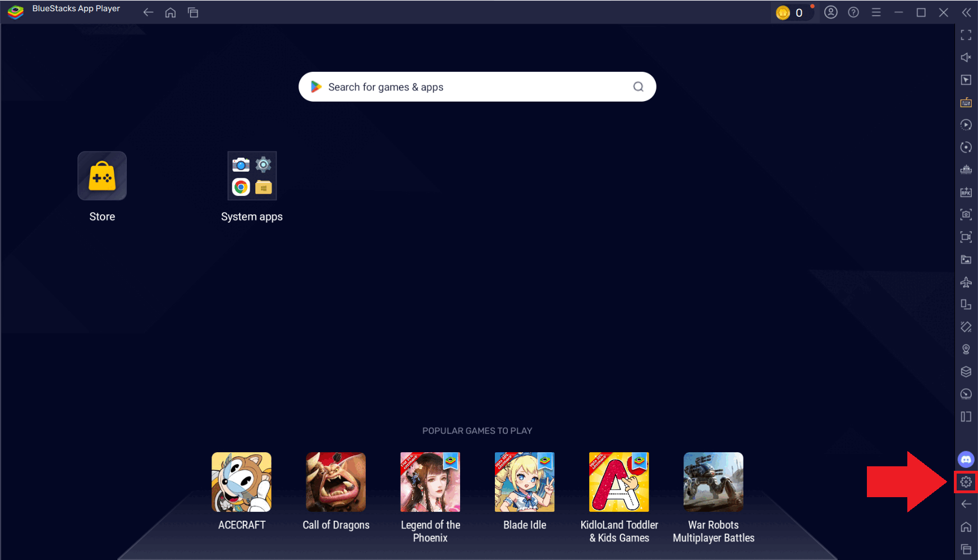This screenshot has height=560, width=978.
Task: Toggle eco mode gauge icon
Action: coord(966,394)
